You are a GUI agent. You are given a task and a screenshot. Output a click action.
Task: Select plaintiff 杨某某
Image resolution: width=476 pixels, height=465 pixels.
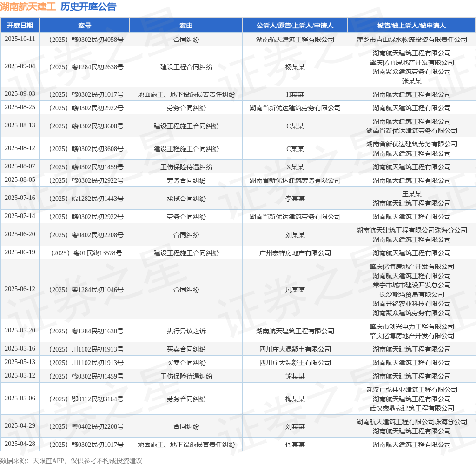(x=295, y=67)
